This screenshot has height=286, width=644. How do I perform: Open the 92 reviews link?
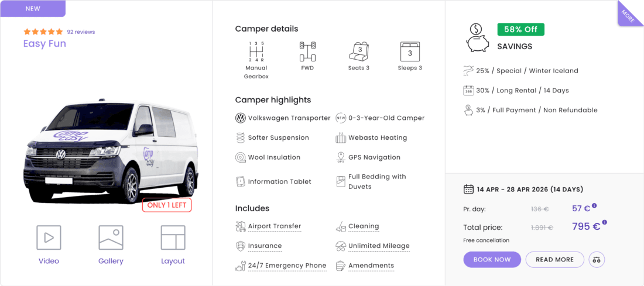click(x=81, y=32)
